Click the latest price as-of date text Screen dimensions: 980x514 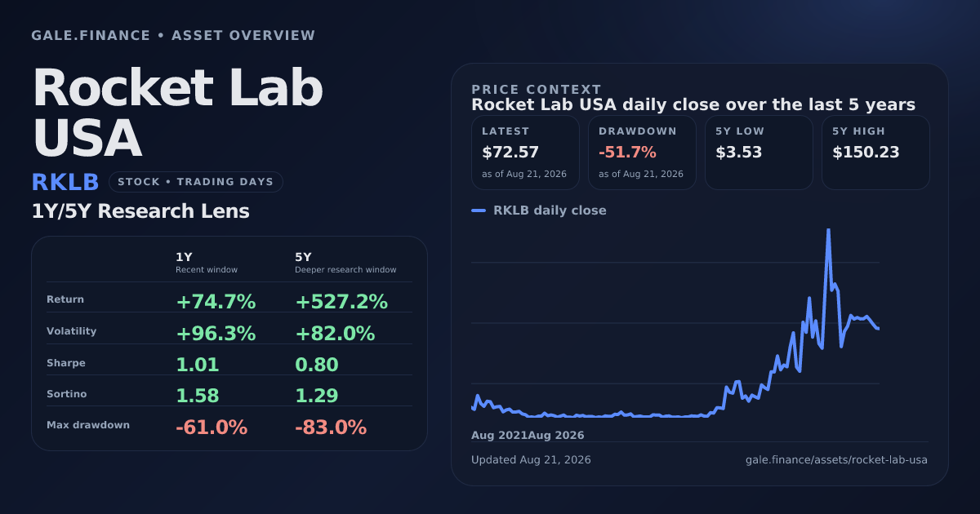[524, 175]
